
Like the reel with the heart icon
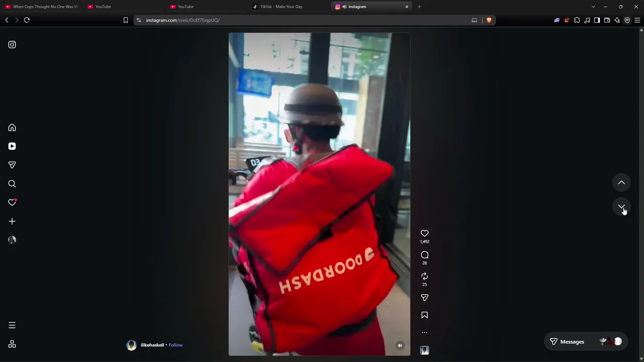pos(425,233)
